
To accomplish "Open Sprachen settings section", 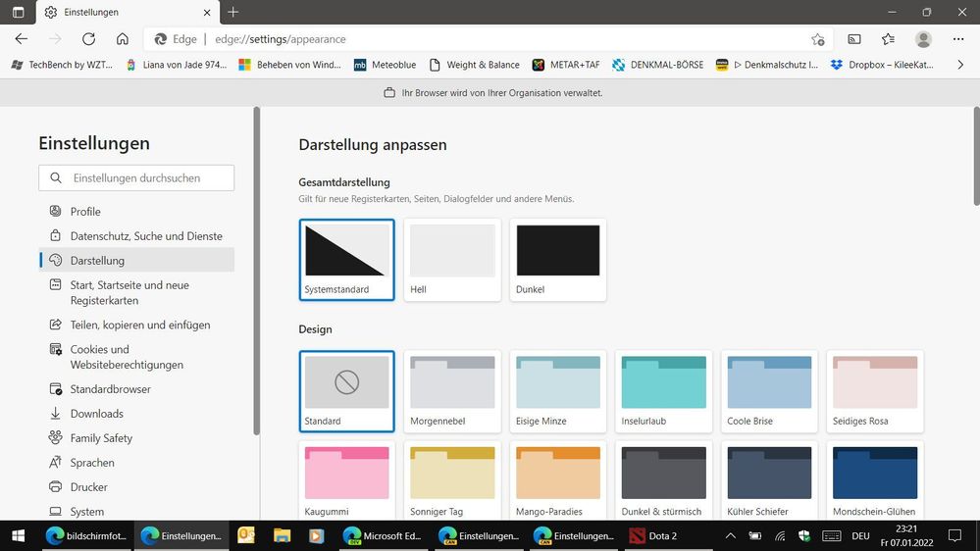I will 137,463.
